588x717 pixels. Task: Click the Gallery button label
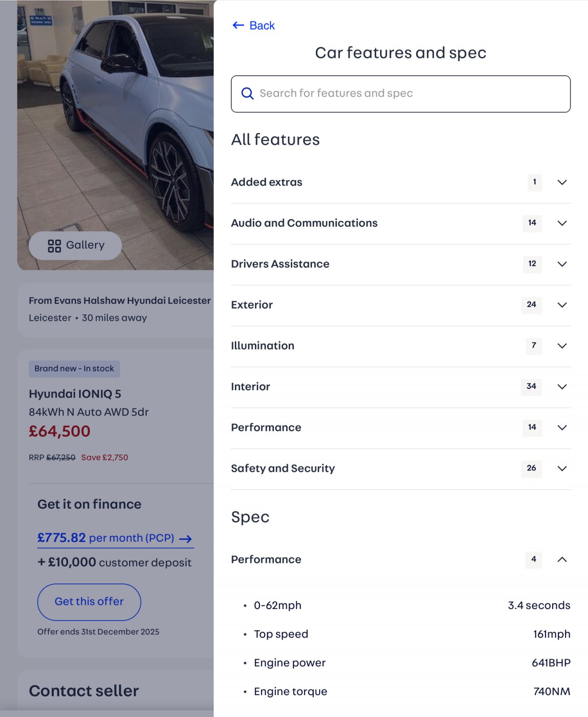pos(85,245)
